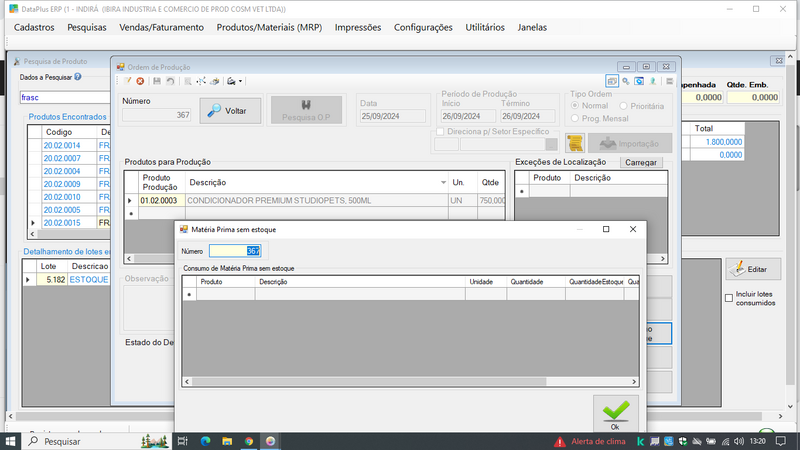Click the Carregar button
This screenshot has width=800, height=450.
pyautogui.click(x=641, y=162)
